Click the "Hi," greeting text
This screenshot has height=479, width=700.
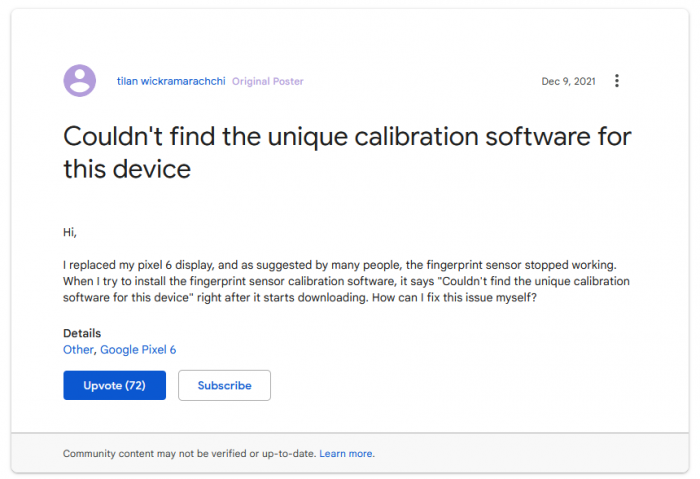pos(70,233)
